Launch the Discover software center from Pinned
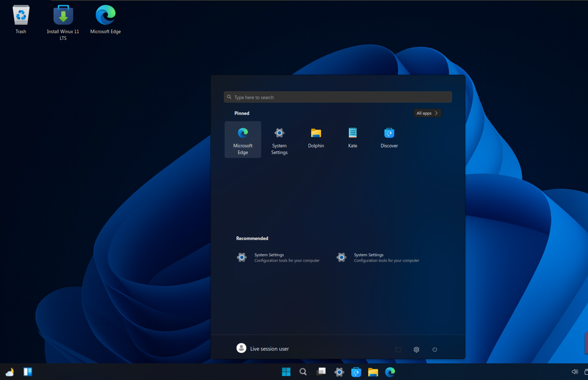The image size is (588, 380). pos(389,137)
